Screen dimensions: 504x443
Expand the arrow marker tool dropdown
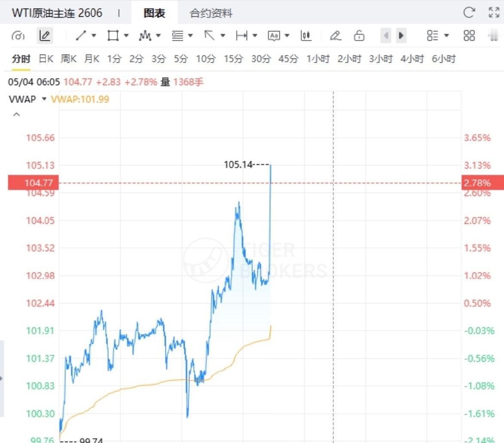point(223,35)
